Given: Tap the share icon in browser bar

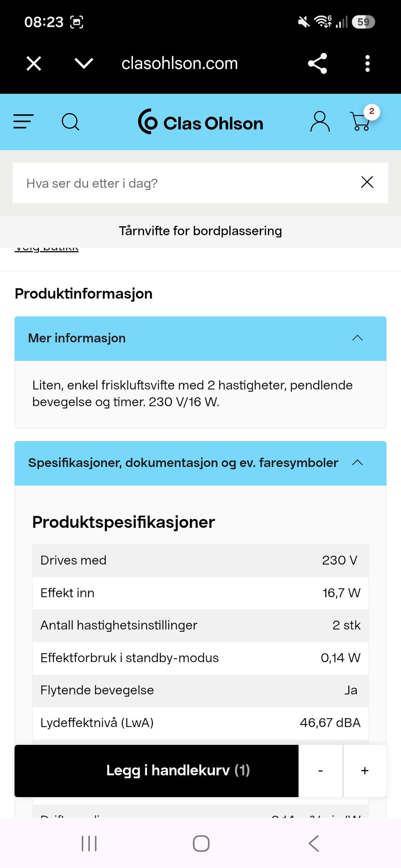Looking at the screenshot, I should click(x=317, y=63).
